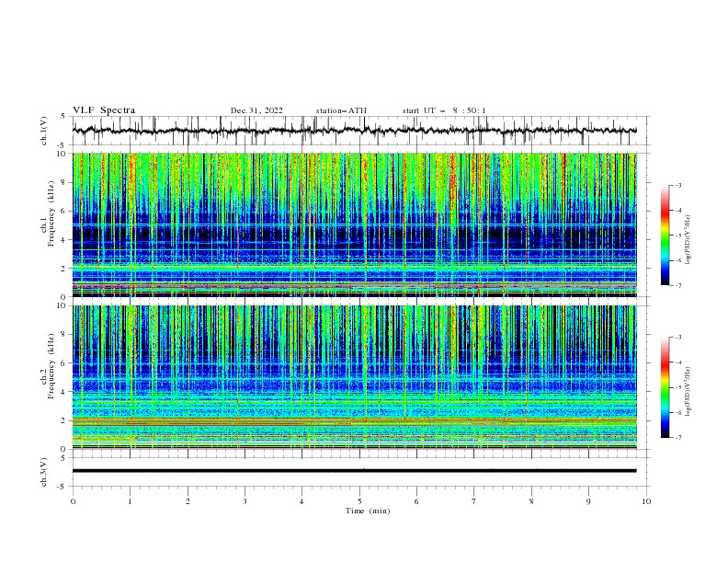Screen dimensions: 728x563
Task: Select the ch.2 "Frequency (kHz)" axis label
Action: pos(51,365)
